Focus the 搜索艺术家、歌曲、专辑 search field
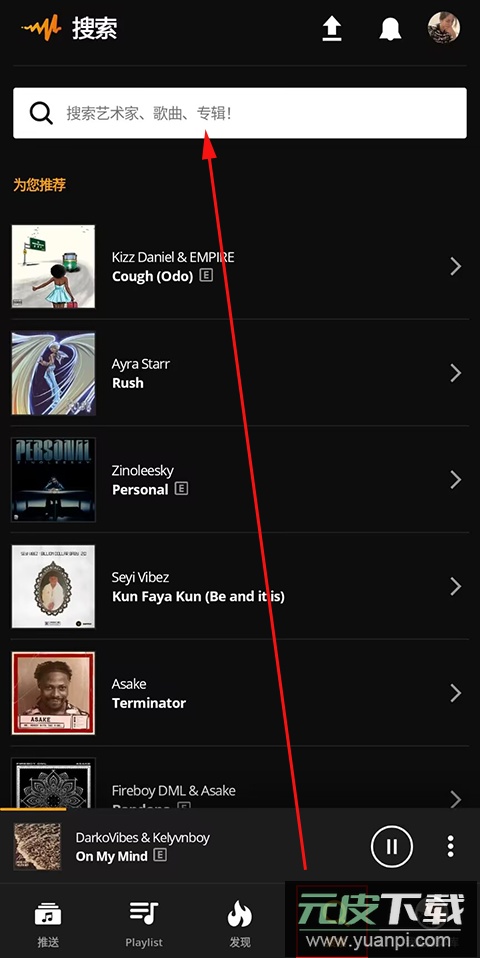The image size is (480, 958). 240,113
